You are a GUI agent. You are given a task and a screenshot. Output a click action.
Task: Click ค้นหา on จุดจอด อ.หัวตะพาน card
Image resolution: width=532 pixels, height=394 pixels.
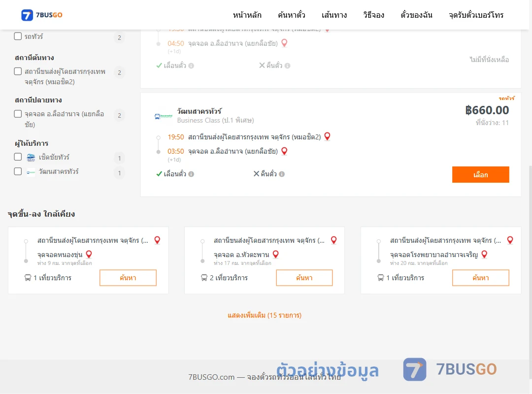(x=304, y=278)
